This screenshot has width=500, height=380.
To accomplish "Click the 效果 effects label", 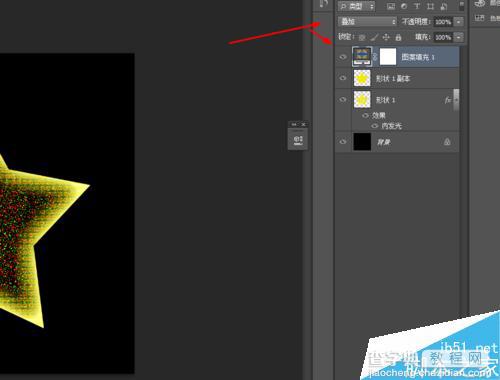I will click(x=379, y=115).
